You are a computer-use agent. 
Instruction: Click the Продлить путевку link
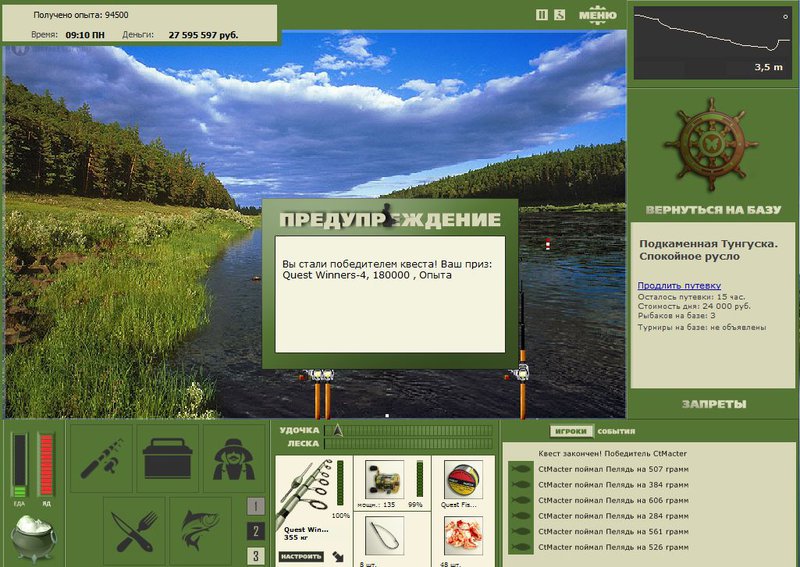[x=679, y=286]
